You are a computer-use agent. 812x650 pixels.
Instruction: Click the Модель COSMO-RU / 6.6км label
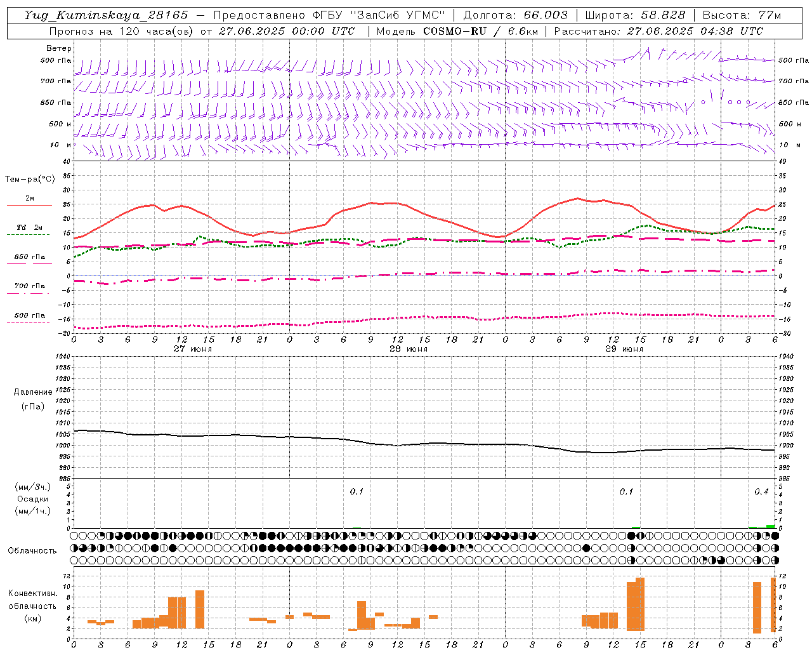tap(457, 31)
